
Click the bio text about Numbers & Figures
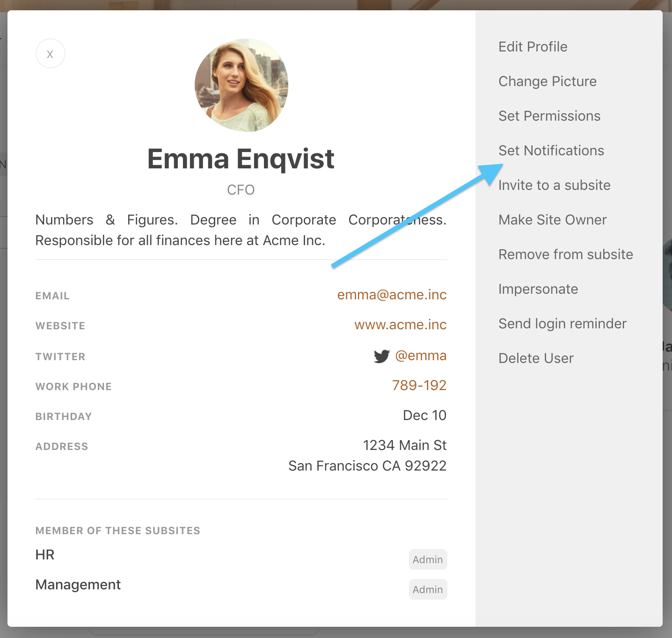click(241, 230)
